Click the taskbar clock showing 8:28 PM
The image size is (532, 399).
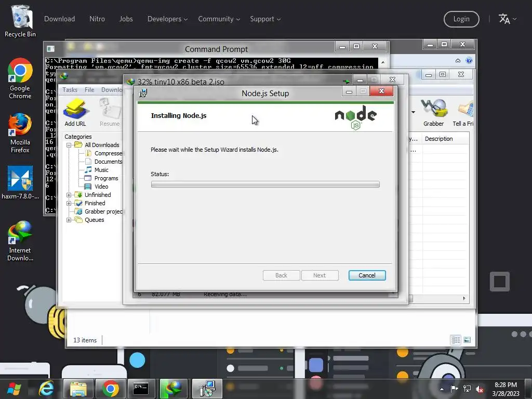pos(506,389)
